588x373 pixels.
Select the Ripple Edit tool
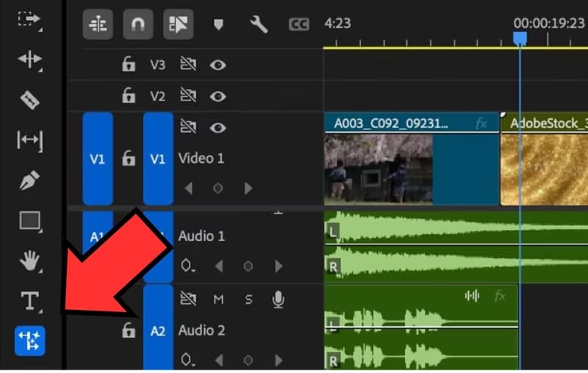click(x=29, y=59)
